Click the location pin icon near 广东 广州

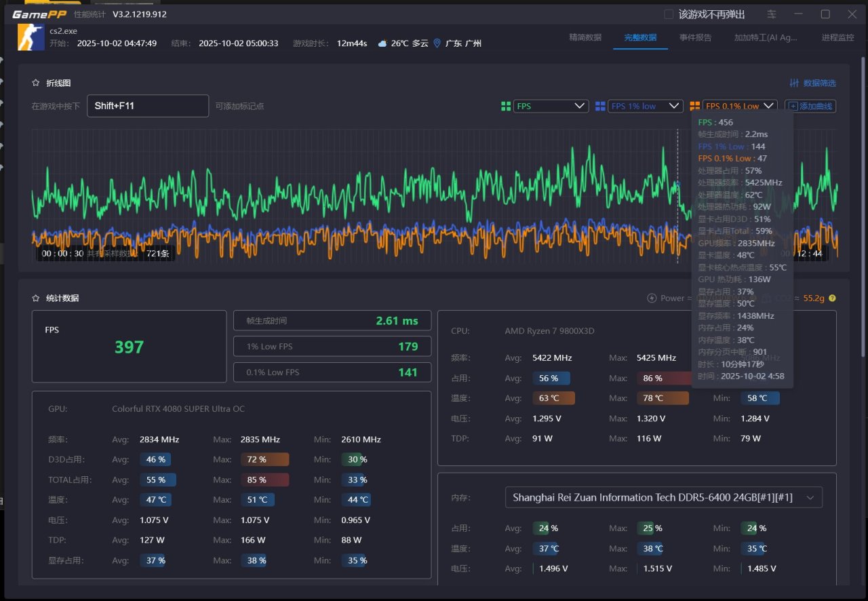coord(437,43)
